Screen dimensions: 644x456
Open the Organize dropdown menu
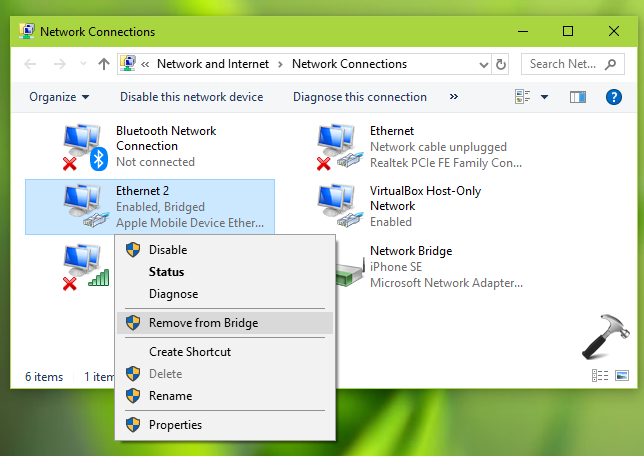pos(59,97)
